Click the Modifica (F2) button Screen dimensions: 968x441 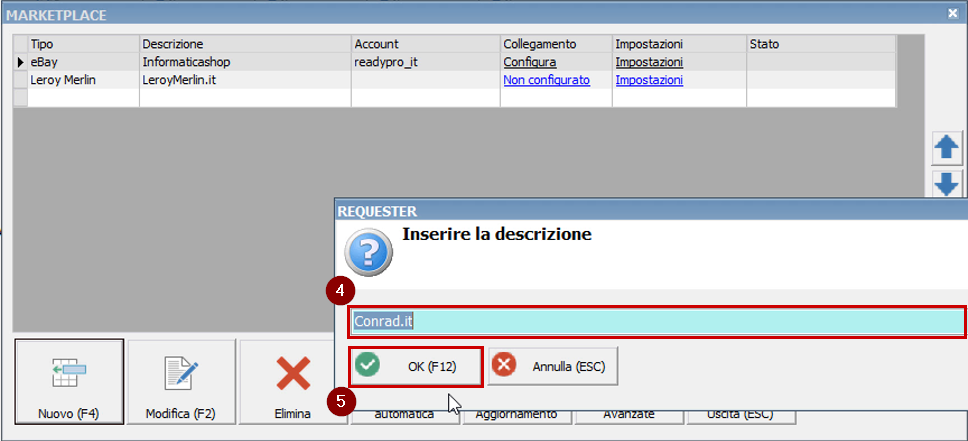click(x=181, y=381)
